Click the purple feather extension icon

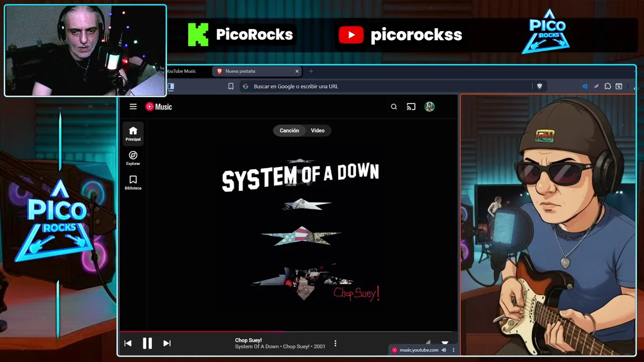[x=596, y=86]
